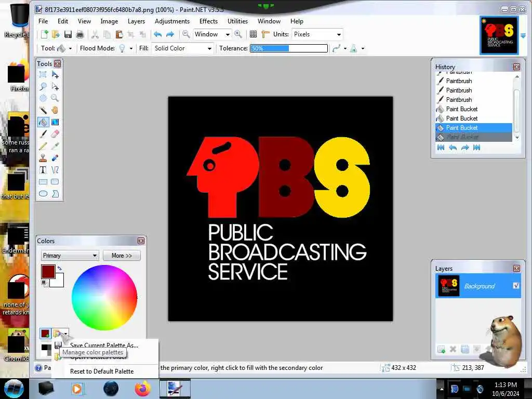
Task: Toggle Background layer visibility checkbox
Action: point(516,286)
